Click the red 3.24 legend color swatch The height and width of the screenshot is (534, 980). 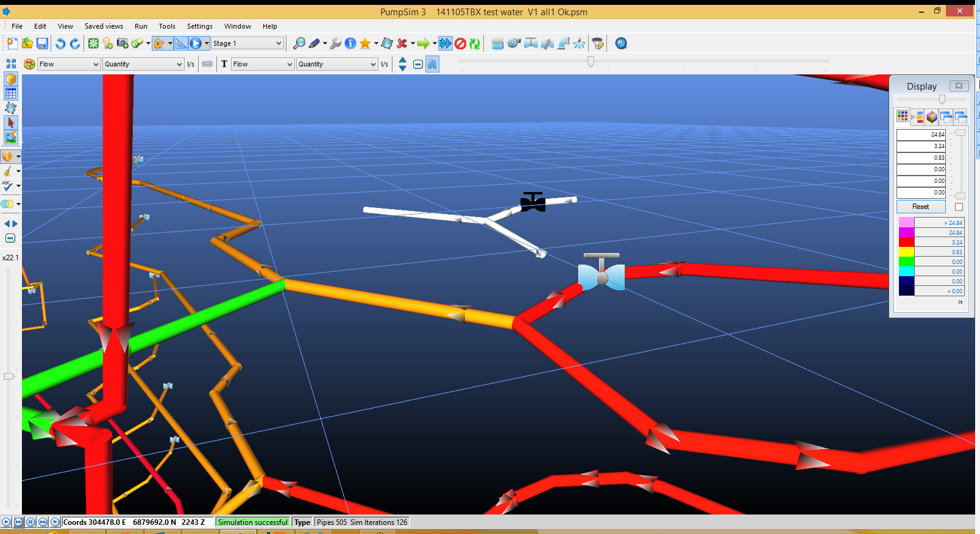(x=906, y=242)
